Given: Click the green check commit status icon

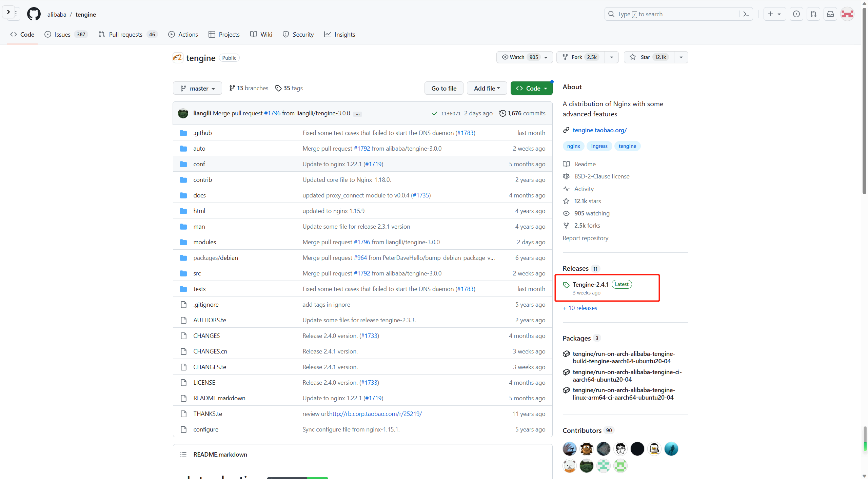Looking at the screenshot, I should (434, 113).
